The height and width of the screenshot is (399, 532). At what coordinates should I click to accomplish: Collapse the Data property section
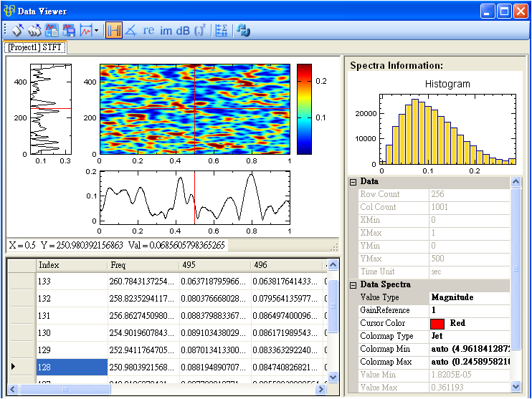tap(353, 182)
